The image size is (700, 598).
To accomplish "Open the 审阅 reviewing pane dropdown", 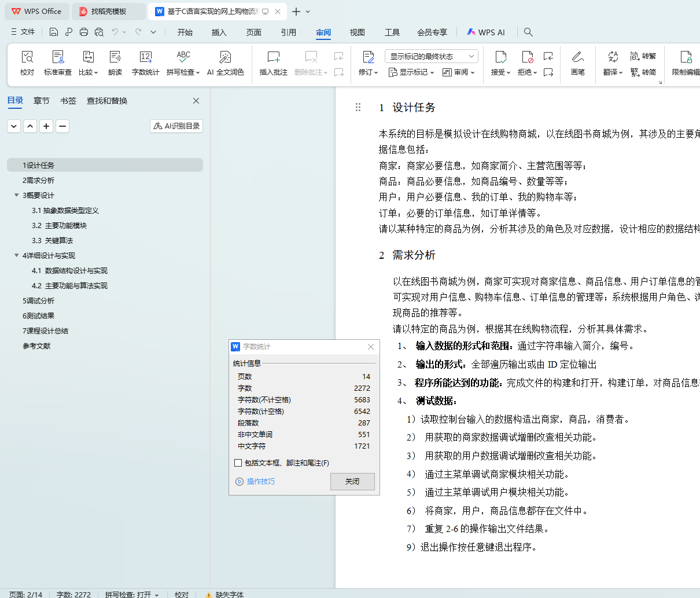I will click(459, 72).
